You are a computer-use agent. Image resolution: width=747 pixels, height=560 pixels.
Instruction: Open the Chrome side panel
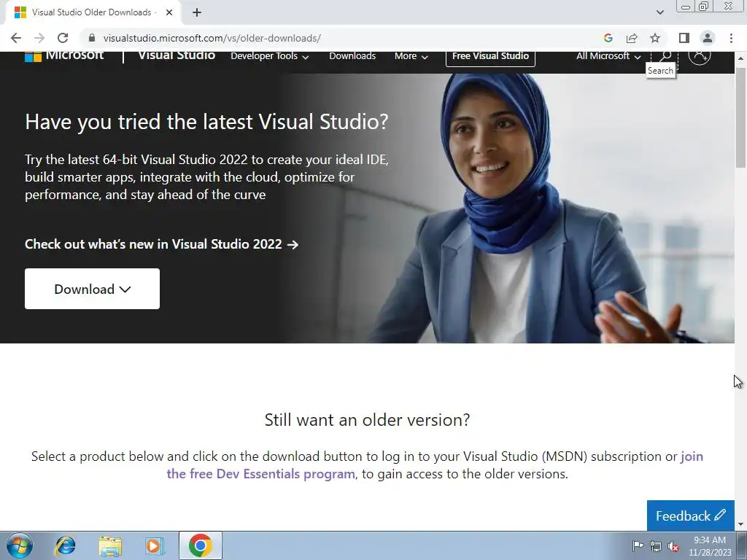(x=684, y=38)
